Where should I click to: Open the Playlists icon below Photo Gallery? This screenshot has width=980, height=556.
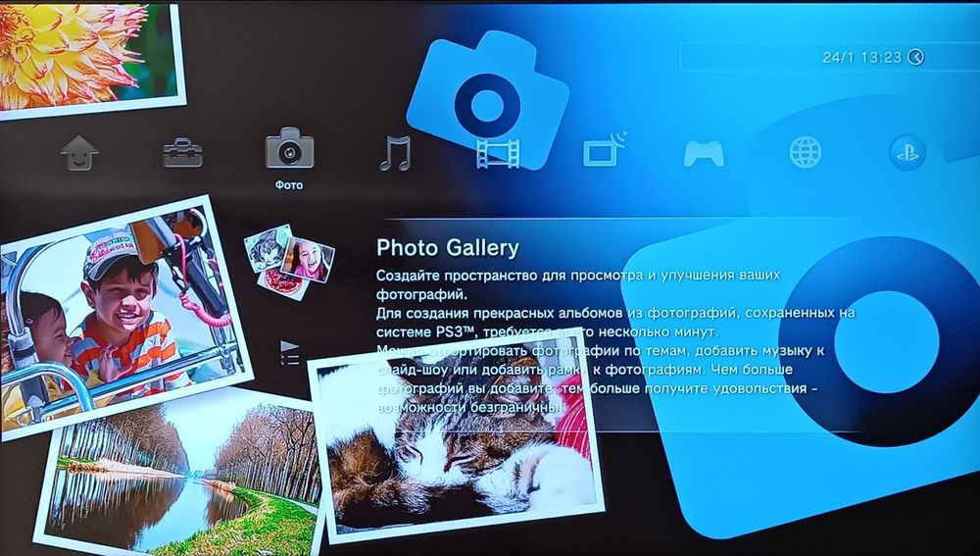[x=289, y=353]
